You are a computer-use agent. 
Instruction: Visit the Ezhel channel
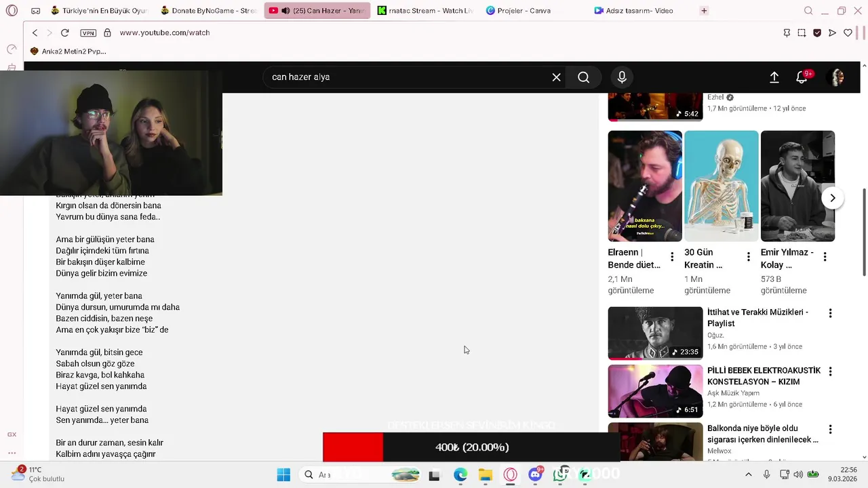coord(715,97)
